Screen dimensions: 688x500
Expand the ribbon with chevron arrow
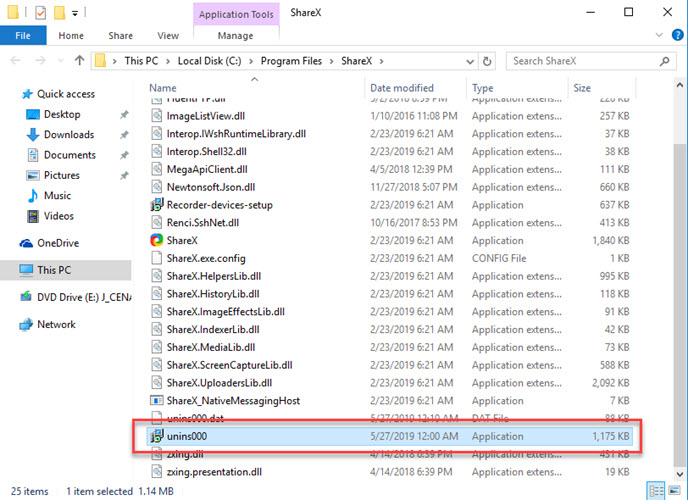point(659,35)
